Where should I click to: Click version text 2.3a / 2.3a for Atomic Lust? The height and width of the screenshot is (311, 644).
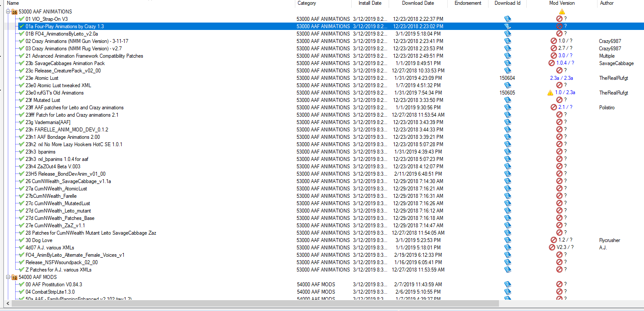pos(561,78)
